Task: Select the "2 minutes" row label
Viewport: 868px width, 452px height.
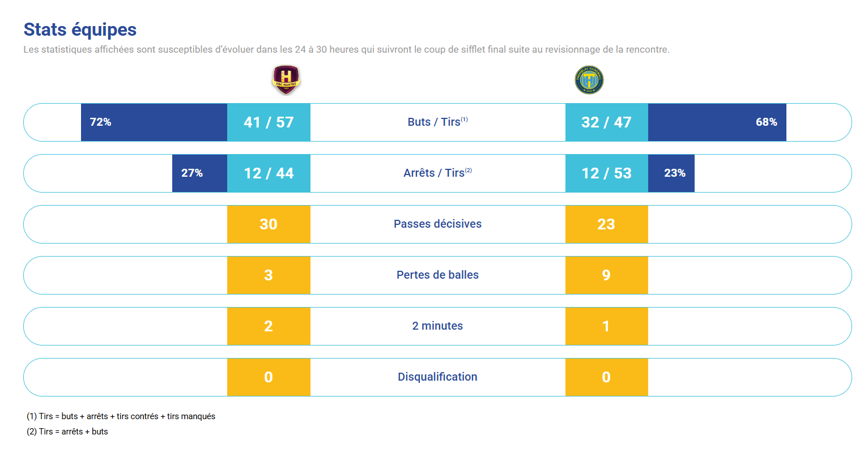Action: point(437,326)
